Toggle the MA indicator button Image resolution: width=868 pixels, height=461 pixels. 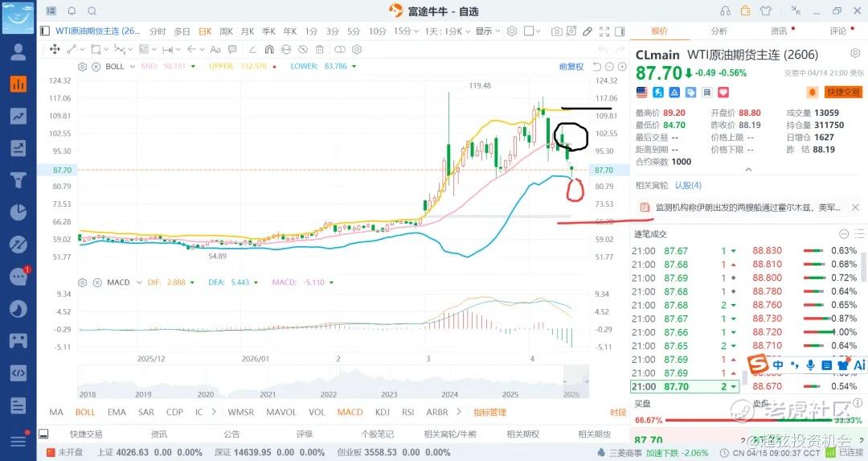[x=56, y=412]
